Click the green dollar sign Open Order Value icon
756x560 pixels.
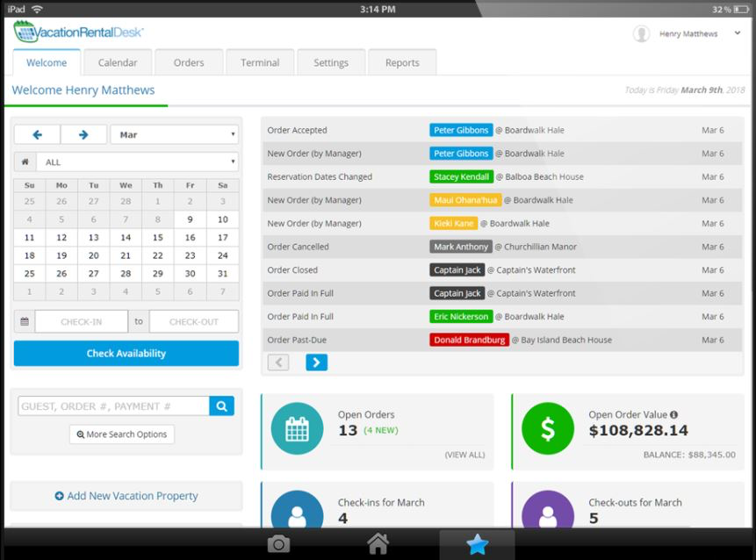click(x=548, y=429)
